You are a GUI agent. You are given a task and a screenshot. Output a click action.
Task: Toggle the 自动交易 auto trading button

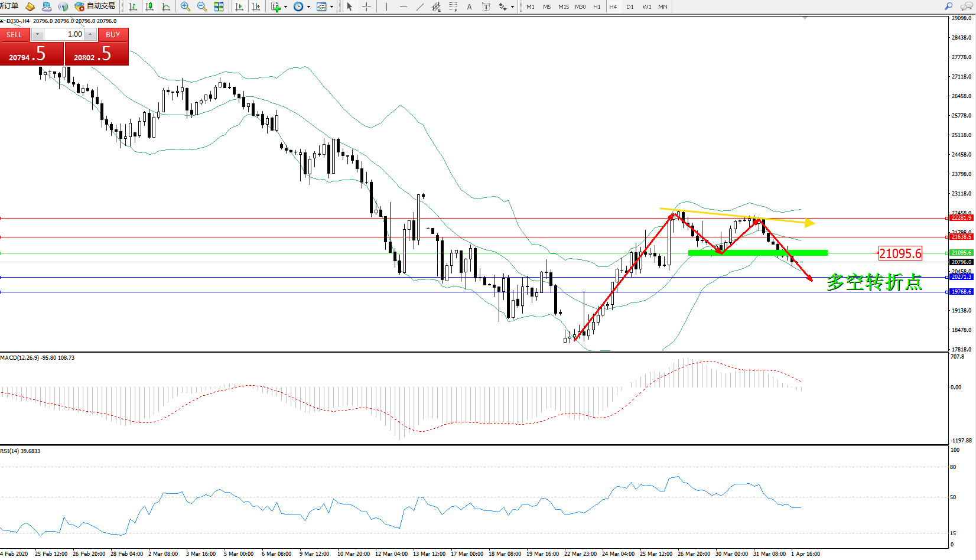[x=95, y=6]
